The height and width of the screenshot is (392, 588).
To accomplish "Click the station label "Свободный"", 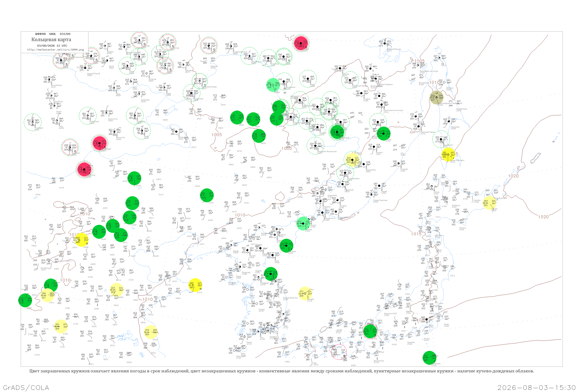I will pos(295,96).
